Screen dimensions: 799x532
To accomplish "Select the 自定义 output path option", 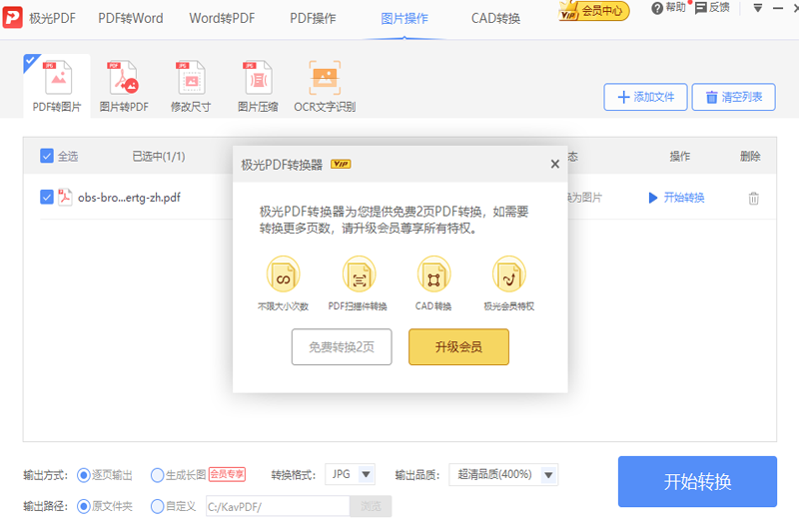I will pyautogui.click(x=158, y=506).
